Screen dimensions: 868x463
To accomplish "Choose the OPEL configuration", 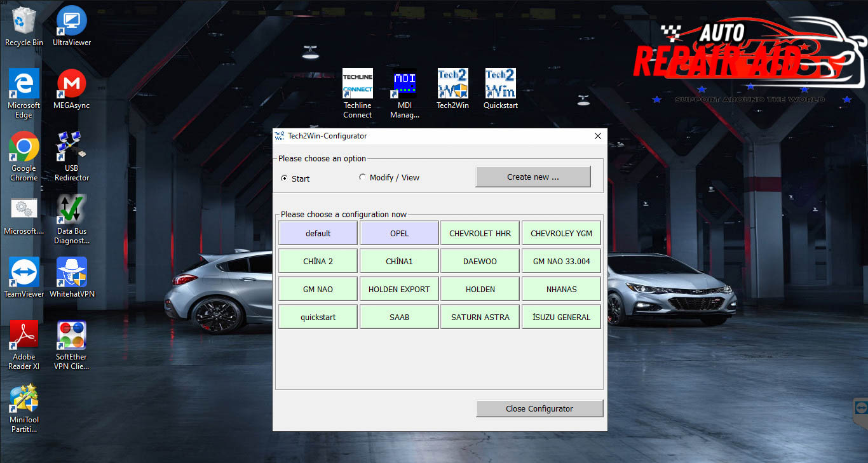I will point(399,233).
